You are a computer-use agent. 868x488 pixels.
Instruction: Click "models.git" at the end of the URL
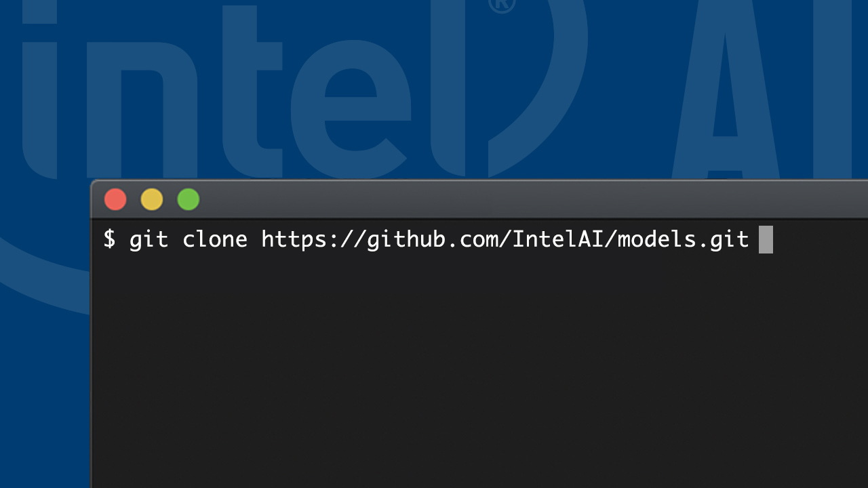(x=683, y=239)
